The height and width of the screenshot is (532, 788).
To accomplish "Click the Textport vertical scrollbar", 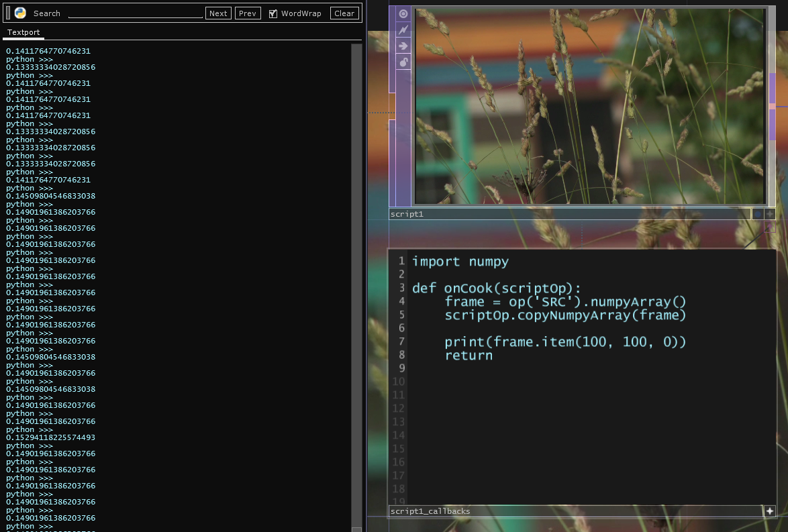I will 356,268.
